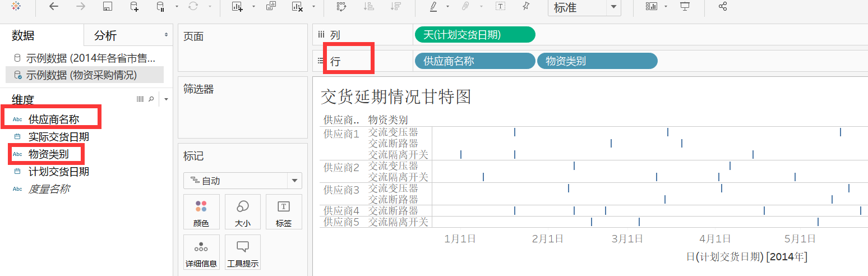Viewport: 868px width, 276px height.
Task: Open the clear sheet dropdown arrow
Action: (x=313, y=7)
